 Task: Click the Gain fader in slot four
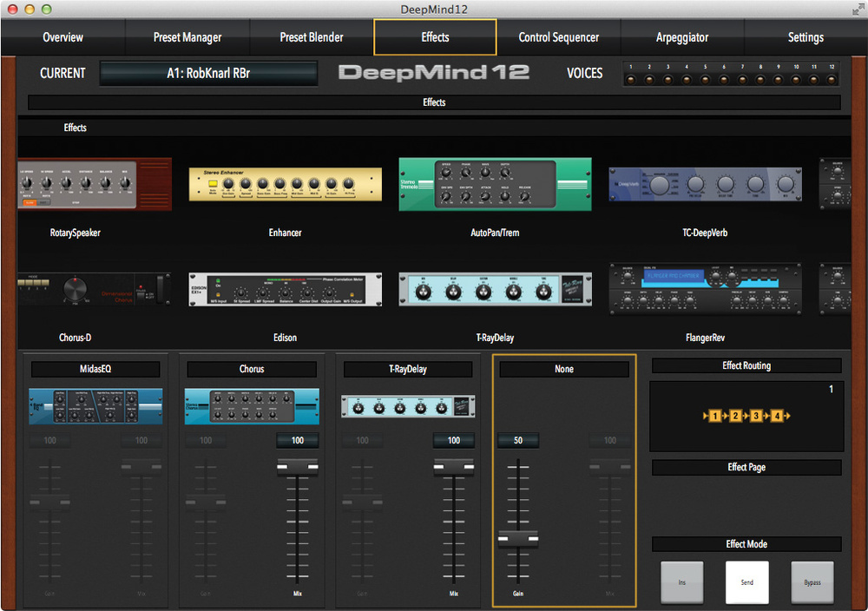click(x=518, y=539)
